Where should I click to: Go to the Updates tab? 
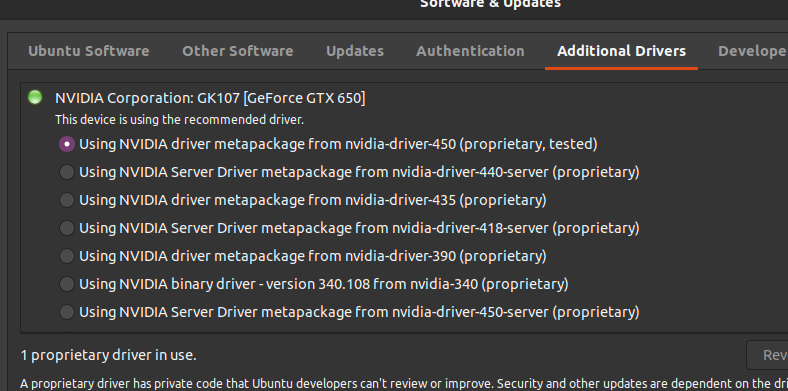point(355,51)
